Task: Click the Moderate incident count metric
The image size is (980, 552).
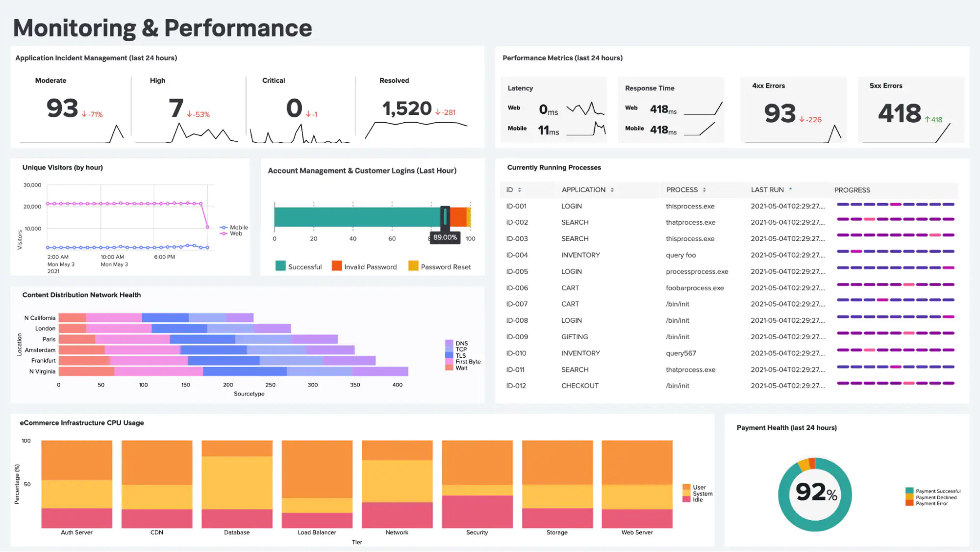Action: tap(61, 108)
